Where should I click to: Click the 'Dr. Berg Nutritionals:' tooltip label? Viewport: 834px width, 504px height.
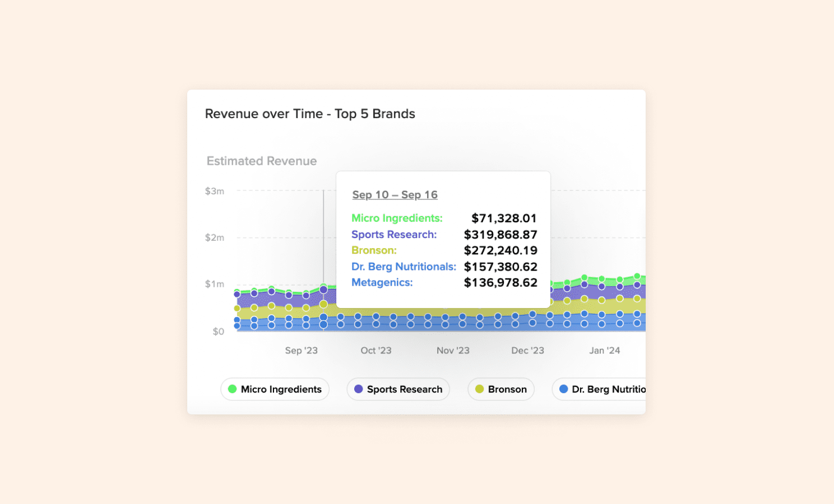[x=404, y=267]
